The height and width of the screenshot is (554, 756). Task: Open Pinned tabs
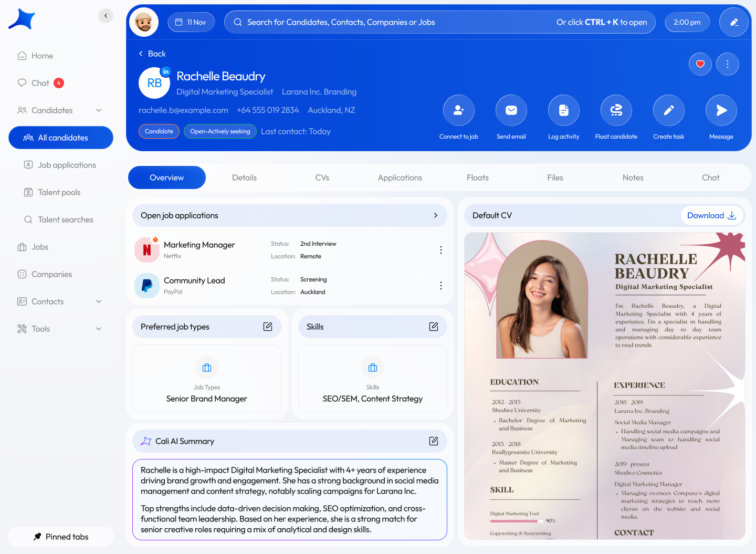(x=61, y=537)
